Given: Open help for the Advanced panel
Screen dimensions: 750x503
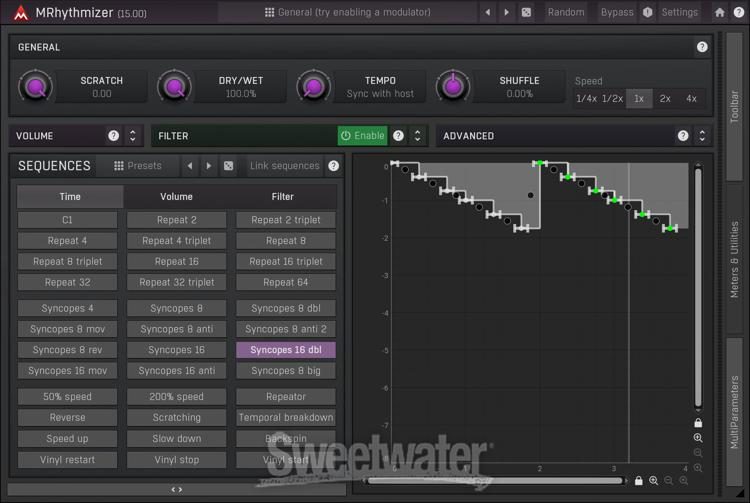Looking at the screenshot, I should (683, 136).
